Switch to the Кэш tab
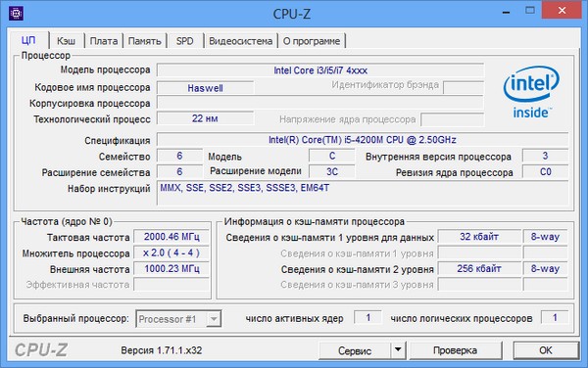Image resolution: width=588 pixels, height=368 pixels. click(66, 41)
